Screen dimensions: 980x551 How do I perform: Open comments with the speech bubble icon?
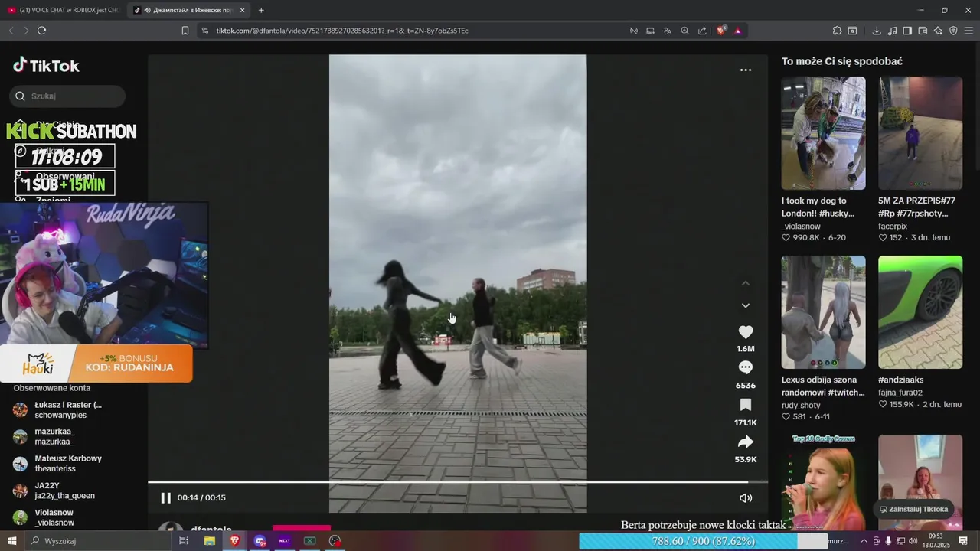[x=745, y=368]
